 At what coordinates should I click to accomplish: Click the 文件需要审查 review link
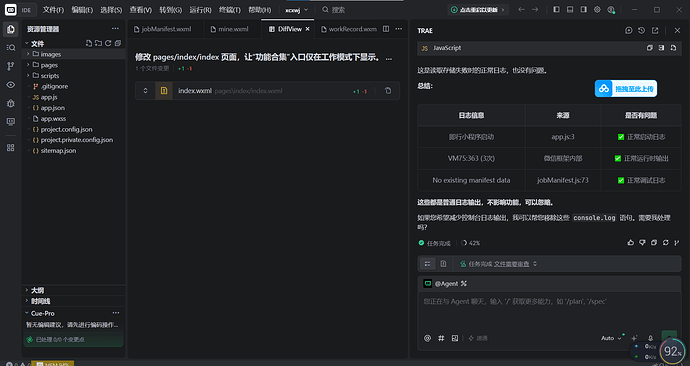point(511,264)
